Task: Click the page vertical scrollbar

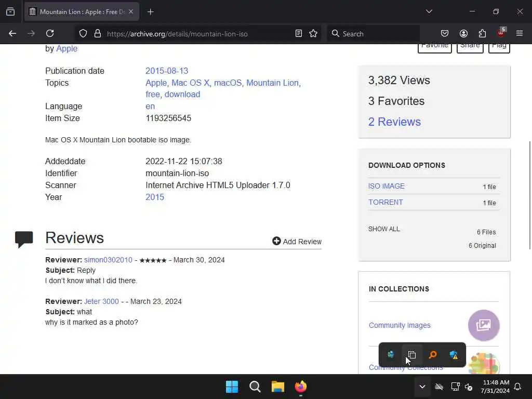Action: point(529,195)
